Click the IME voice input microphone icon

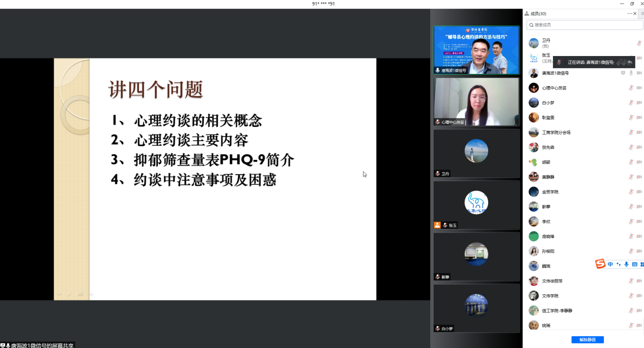(x=626, y=264)
